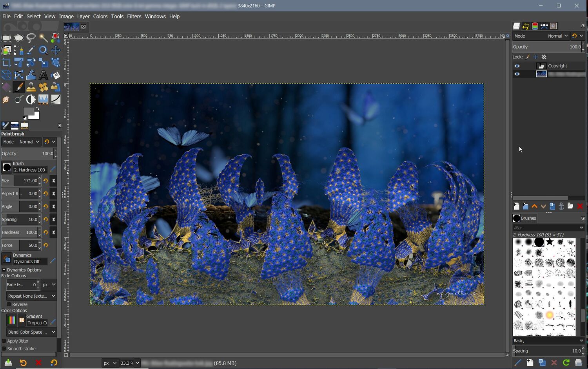Open the Repeat None dropdown
Viewport: 588px width, 369px height.
pyautogui.click(x=31, y=296)
